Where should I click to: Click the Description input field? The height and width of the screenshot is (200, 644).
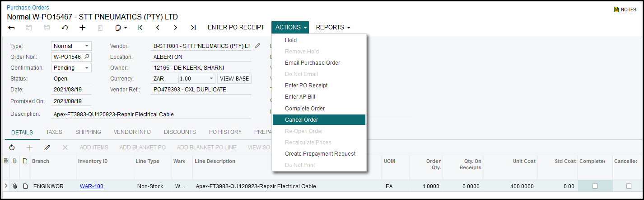pyautogui.click(x=151, y=114)
